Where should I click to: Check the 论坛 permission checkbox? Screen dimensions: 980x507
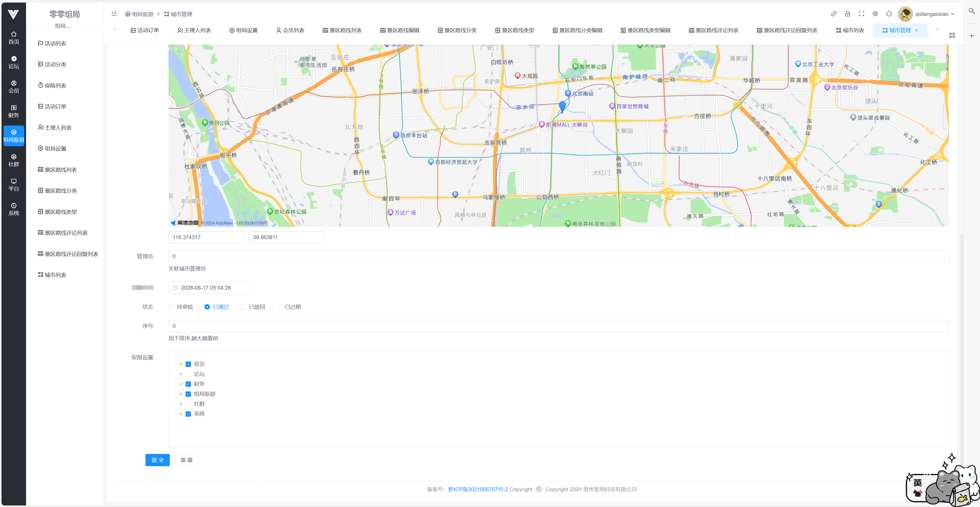click(x=188, y=374)
